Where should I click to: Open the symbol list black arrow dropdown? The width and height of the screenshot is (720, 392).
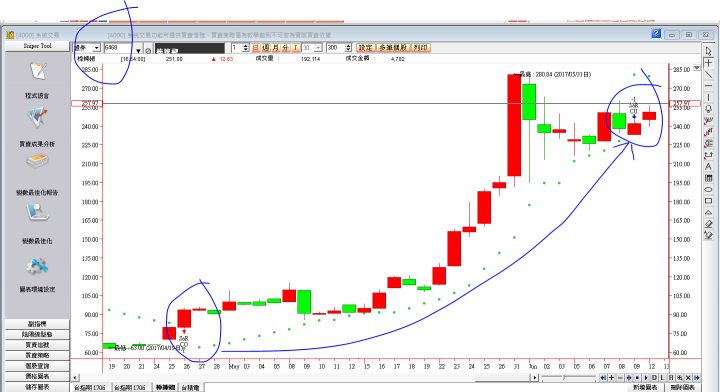click(138, 50)
